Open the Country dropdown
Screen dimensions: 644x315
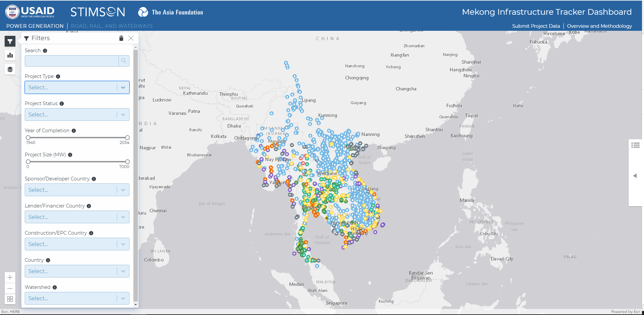[77, 271]
